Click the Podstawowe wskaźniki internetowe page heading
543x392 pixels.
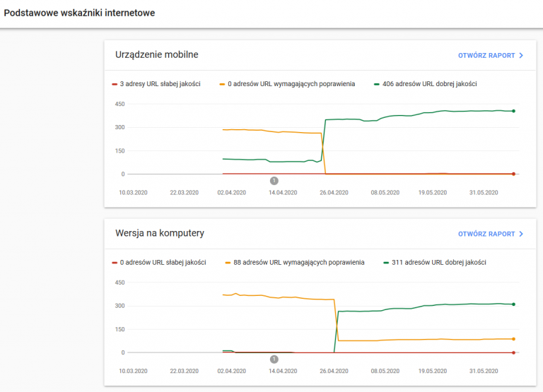coord(79,13)
